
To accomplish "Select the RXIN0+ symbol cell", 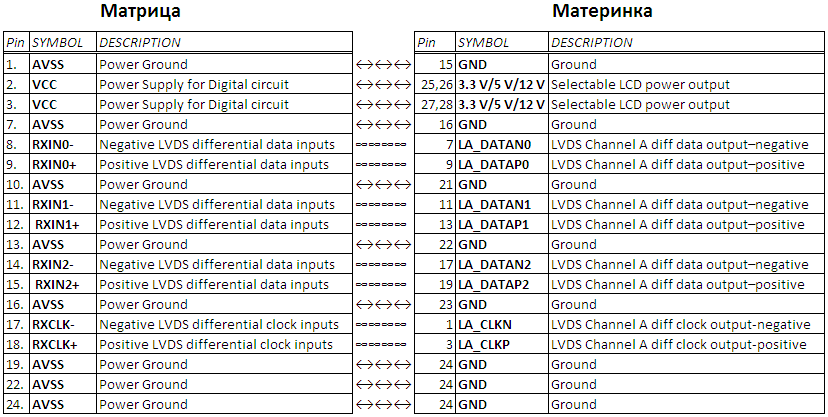I will pyautogui.click(x=56, y=165).
